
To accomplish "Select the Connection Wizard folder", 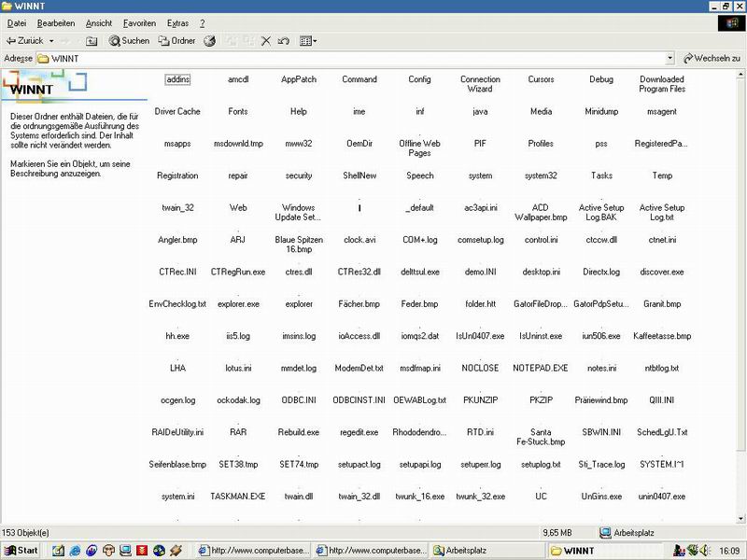I will tap(480, 84).
